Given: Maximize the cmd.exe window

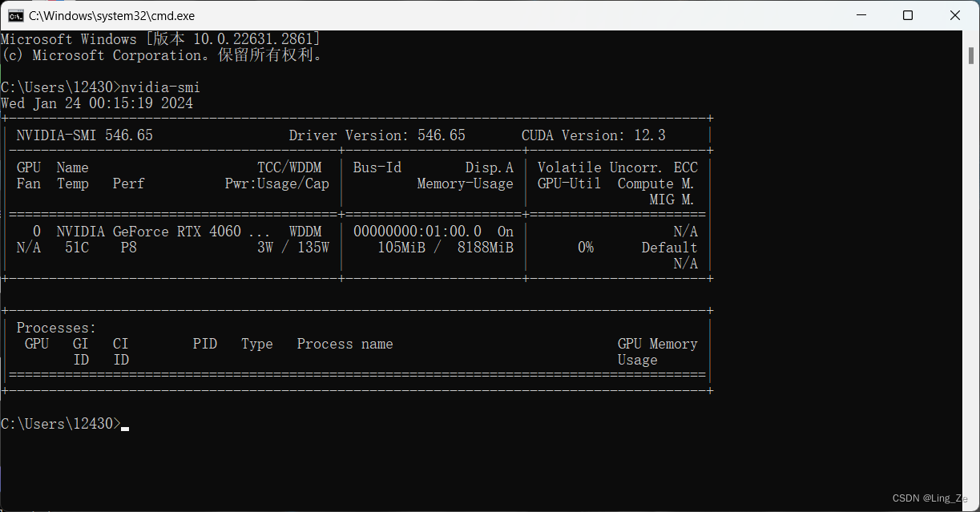Looking at the screenshot, I should 908,15.
